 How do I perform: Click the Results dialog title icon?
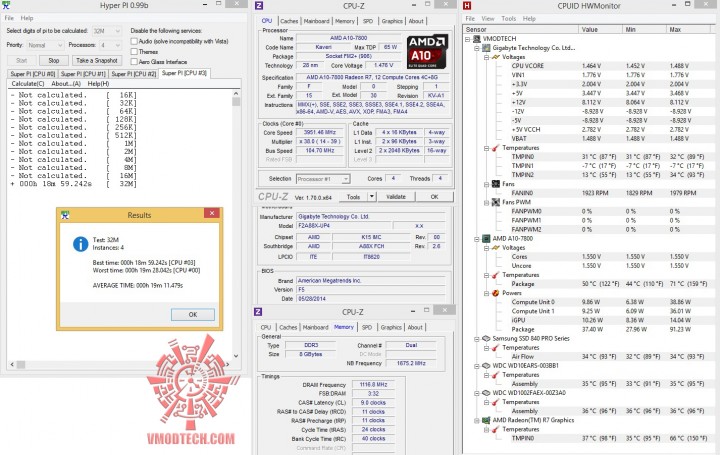pyautogui.click(x=65, y=214)
